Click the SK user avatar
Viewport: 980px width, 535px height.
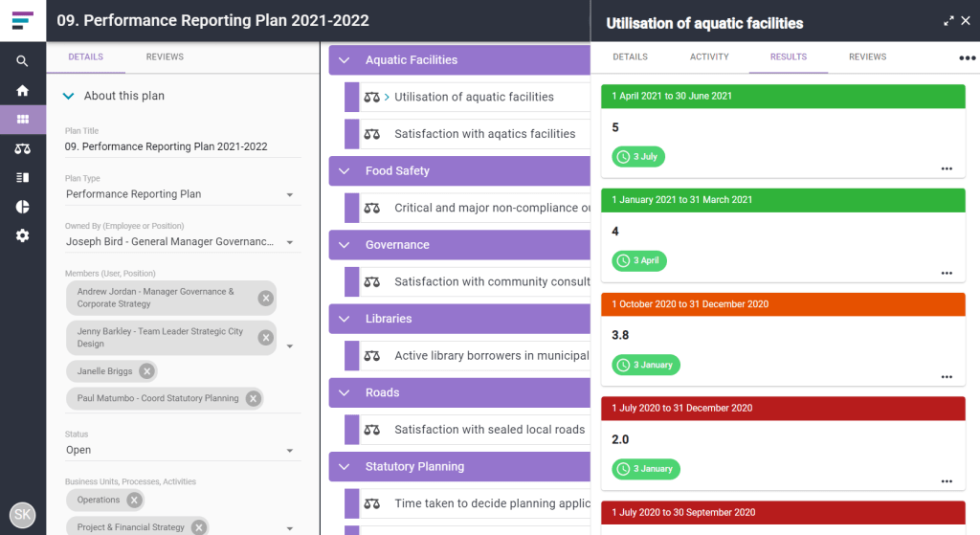click(23, 515)
